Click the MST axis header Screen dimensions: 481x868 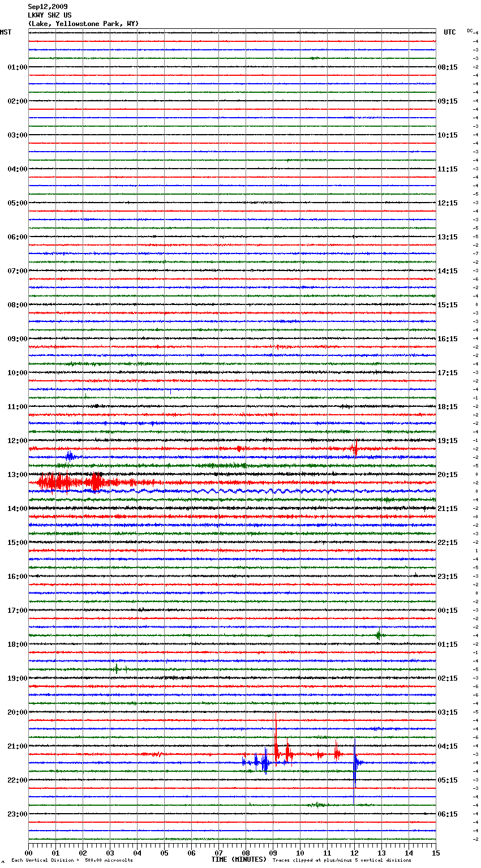[6, 32]
